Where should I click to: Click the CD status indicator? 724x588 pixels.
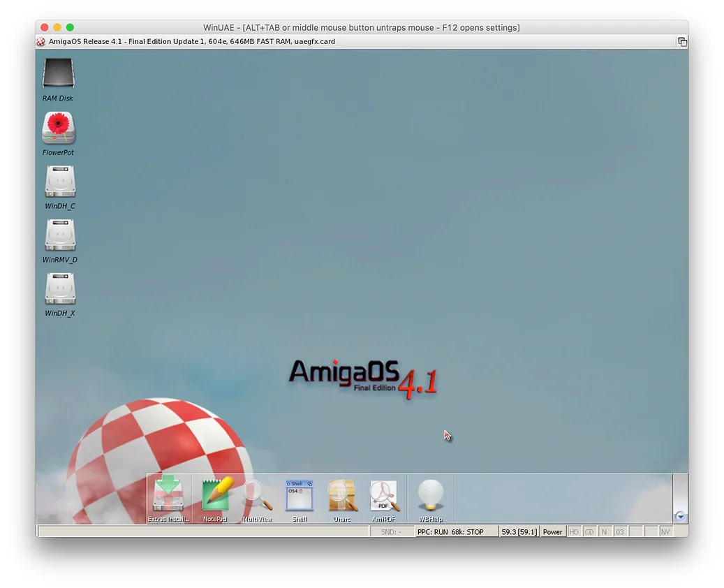click(x=589, y=532)
